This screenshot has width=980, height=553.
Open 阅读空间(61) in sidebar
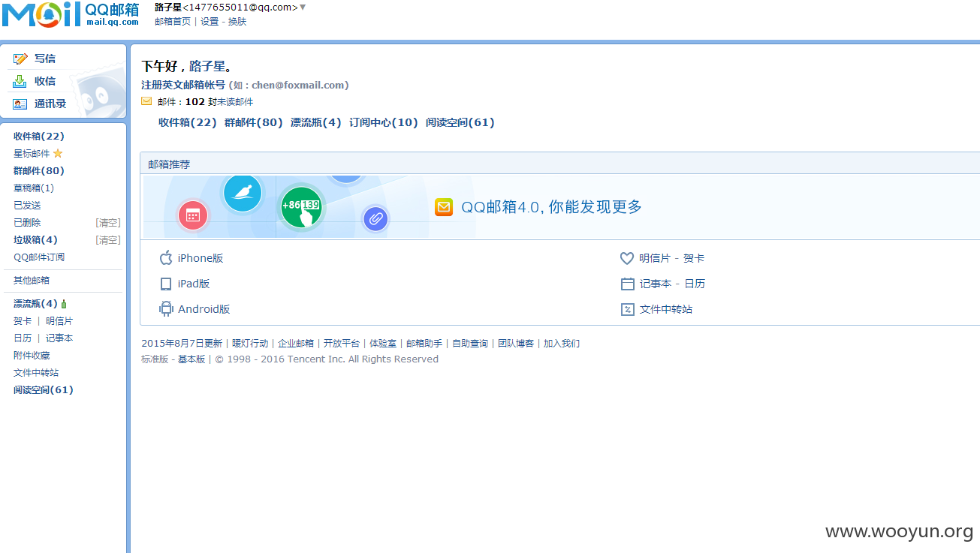pos(44,390)
